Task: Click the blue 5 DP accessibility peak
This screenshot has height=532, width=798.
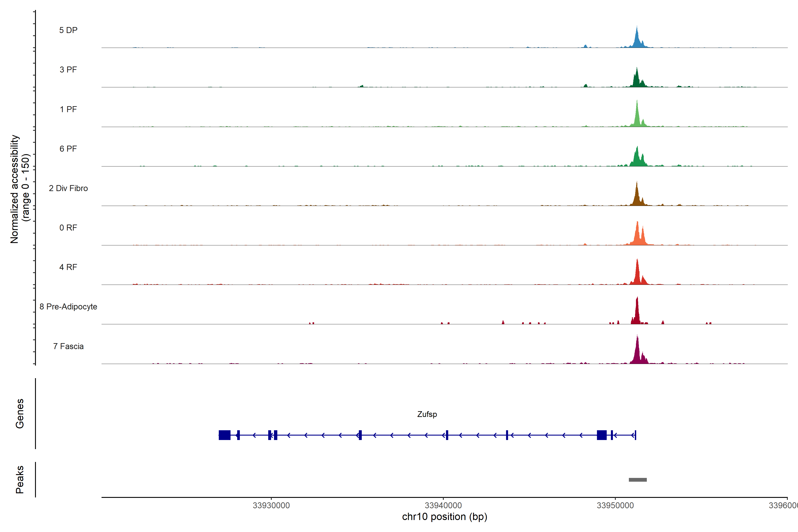Action: [x=637, y=40]
